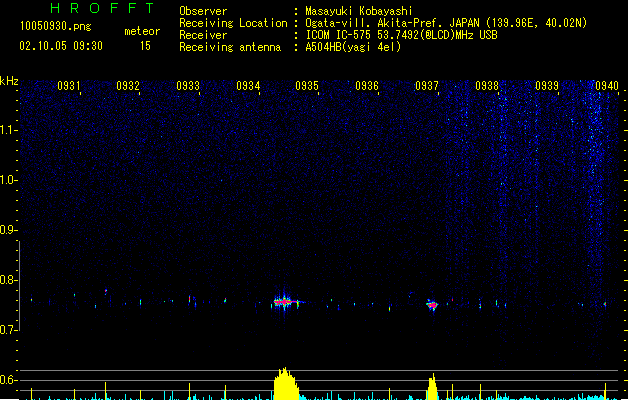Click the 0.9 kHz axis label
The image size is (629, 400).
click(8, 230)
